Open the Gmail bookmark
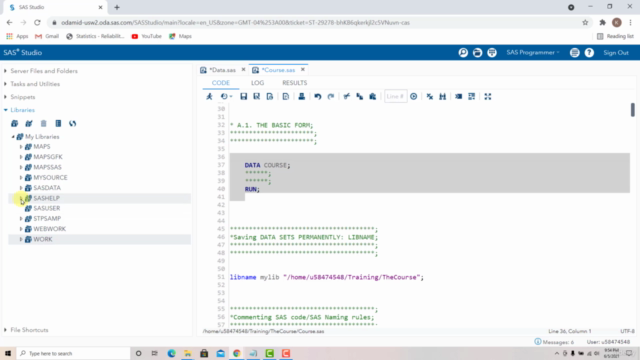This screenshot has width=640, height=360. (x=47, y=36)
